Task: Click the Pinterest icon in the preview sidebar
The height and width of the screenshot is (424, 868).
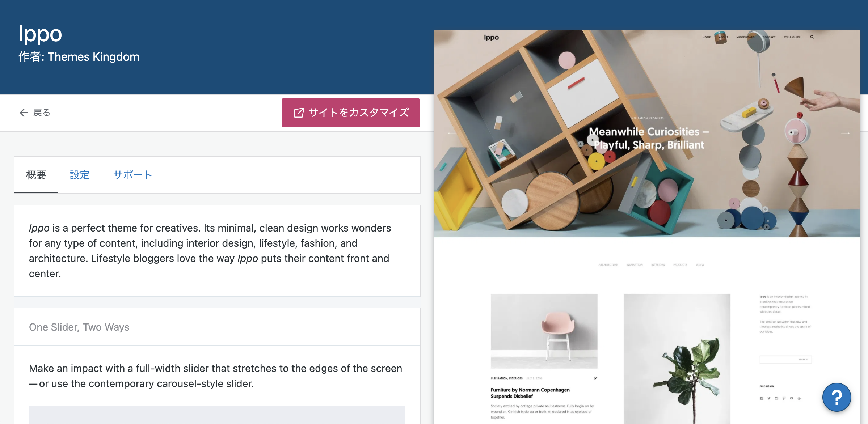Action: point(784,398)
